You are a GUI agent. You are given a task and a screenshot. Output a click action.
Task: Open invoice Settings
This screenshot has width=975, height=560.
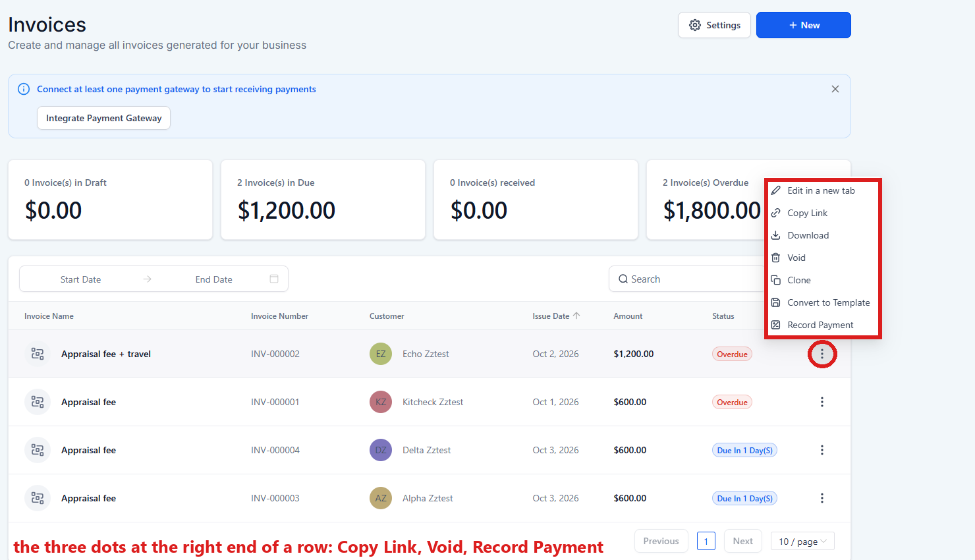[x=714, y=25]
